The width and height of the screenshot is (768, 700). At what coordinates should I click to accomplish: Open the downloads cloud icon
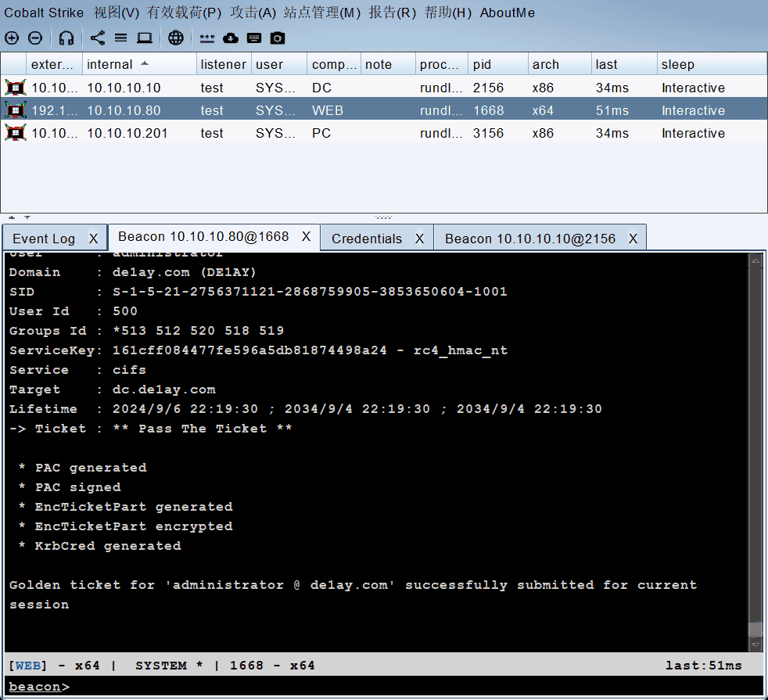point(231,38)
